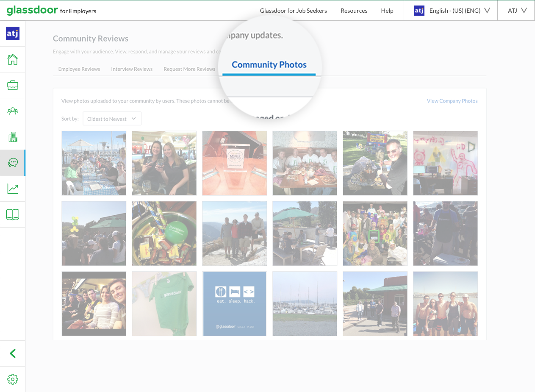Screen dimensions: 535x392
Task: Click the Resources book icon in sidebar
Action: [x=12, y=214]
